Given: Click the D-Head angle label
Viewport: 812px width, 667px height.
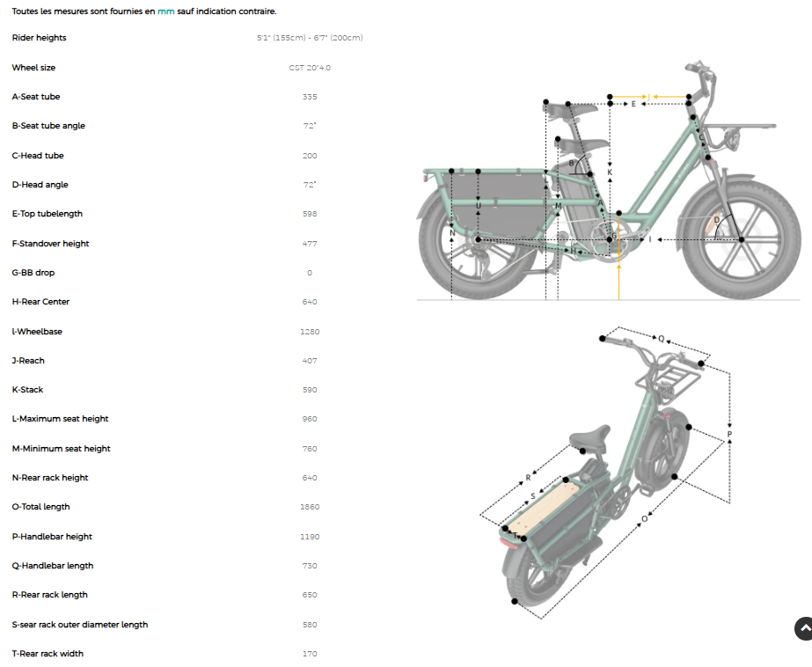Looking at the screenshot, I should 39,185.
